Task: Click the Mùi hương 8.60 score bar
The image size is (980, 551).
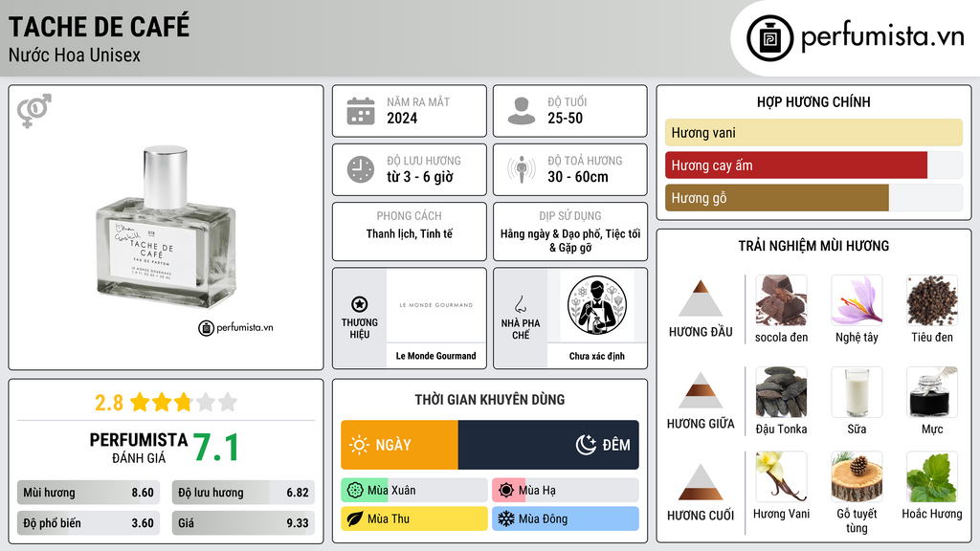Action: pos(89,493)
